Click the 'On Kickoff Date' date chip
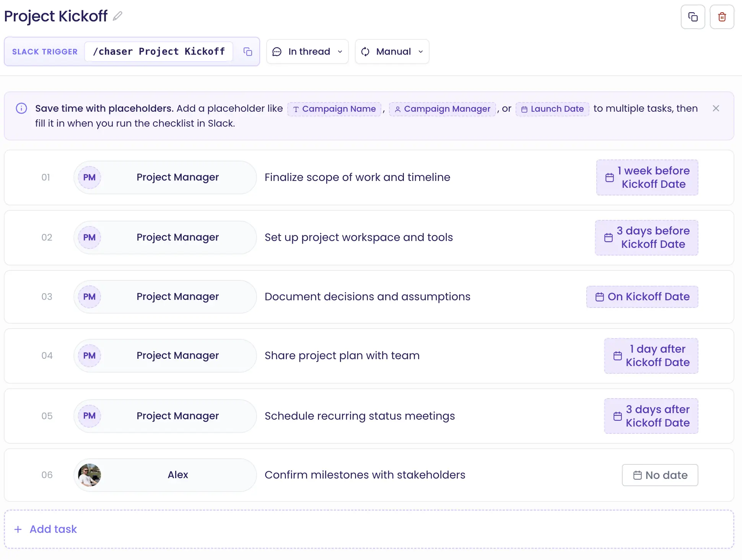This screenshot has width=742, height=560. 642,297
